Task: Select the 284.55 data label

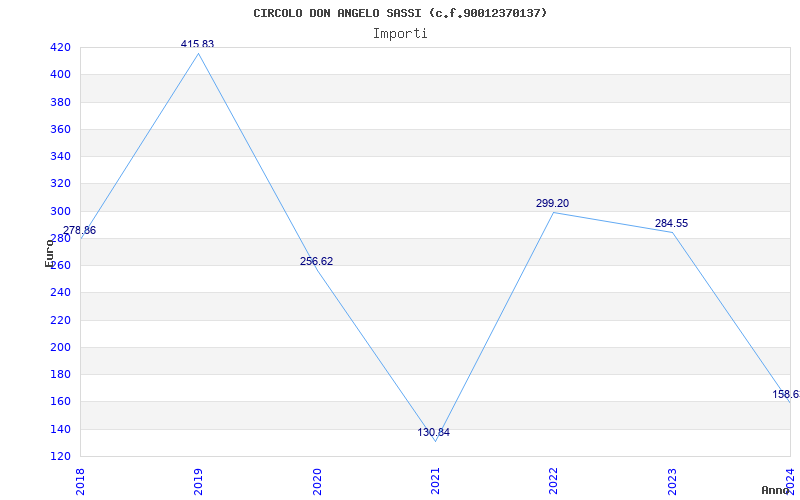Action: coord(671,223)
